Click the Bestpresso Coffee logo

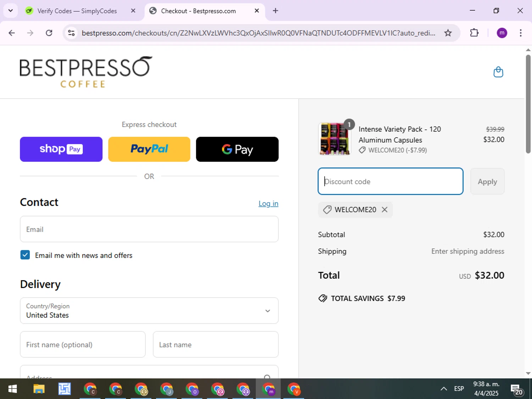tap(86, 72)
